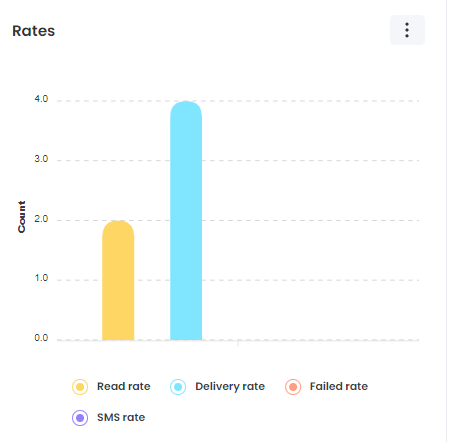Click the Rates chart title
Screen dimensions: 449x442
pyautogui.click(x=33, y=31)
